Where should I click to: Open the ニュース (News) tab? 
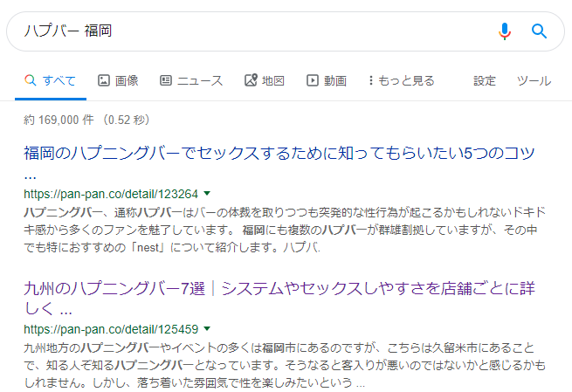191,80
